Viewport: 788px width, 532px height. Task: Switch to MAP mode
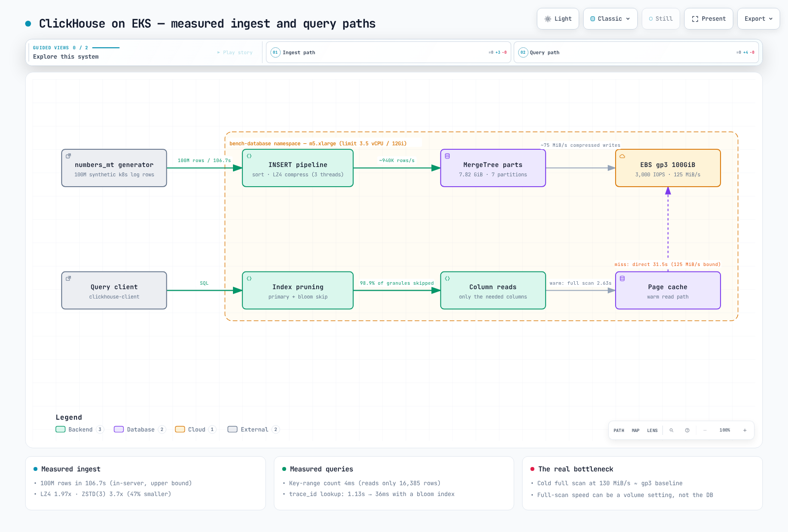click(x=635, y=431)
